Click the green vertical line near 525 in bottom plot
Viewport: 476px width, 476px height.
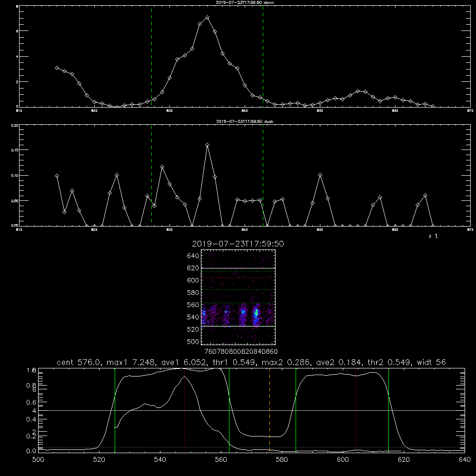(x=115, y=410)
